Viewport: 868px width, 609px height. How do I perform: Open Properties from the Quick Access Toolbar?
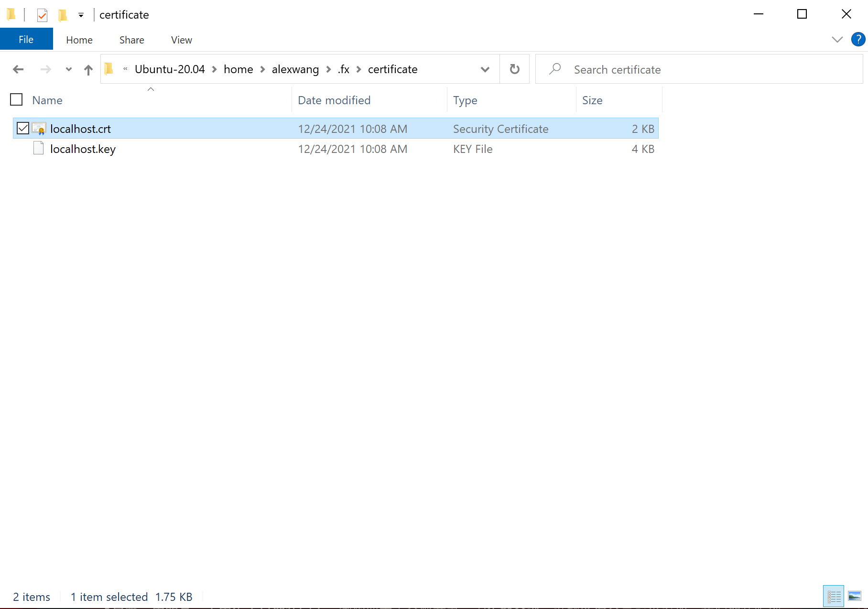coord(42,15)
